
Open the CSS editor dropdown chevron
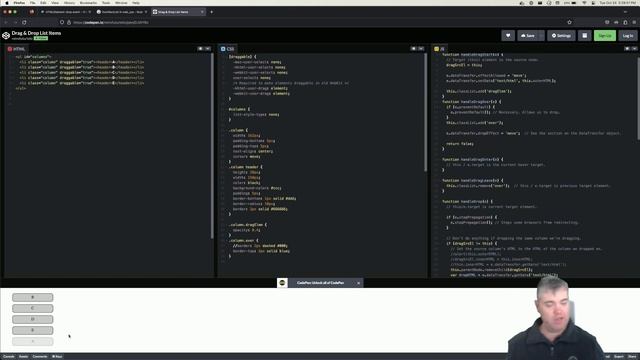coord(421,49)
